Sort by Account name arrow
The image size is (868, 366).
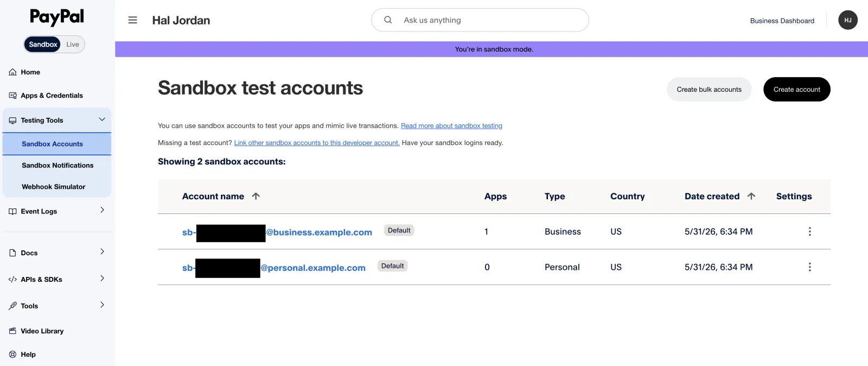(256, 196)
